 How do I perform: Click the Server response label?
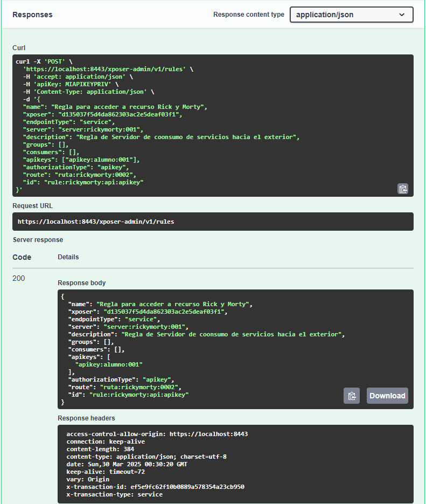click(x=38, y=239)
